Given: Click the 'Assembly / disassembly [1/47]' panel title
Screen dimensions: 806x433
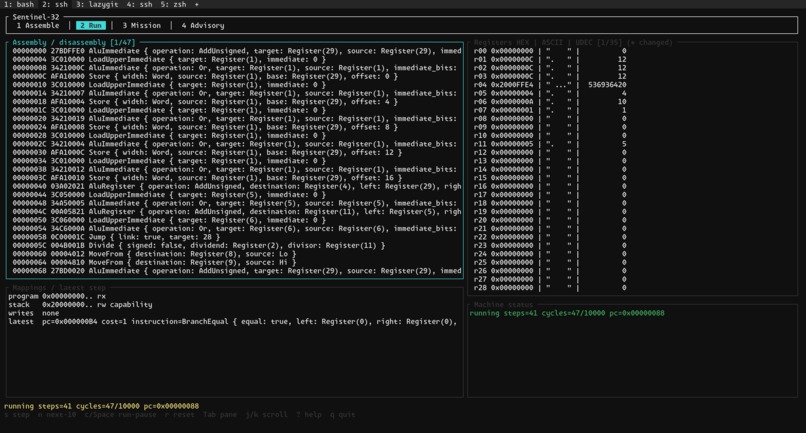Looking at the screenshot, I should pos(74,42).
